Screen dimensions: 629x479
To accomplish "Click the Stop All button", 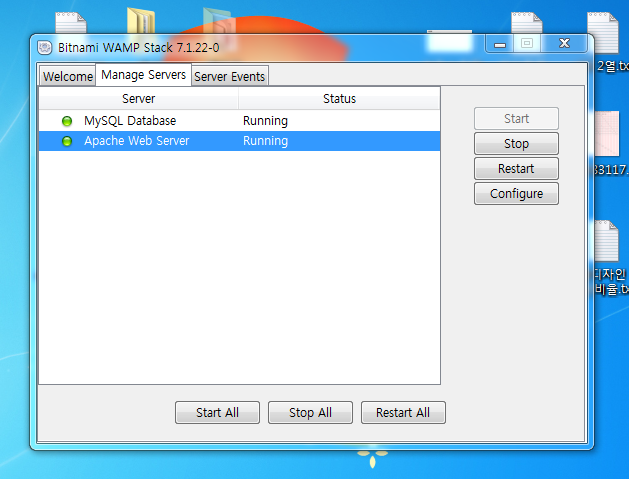I will [x=310, y=412].
